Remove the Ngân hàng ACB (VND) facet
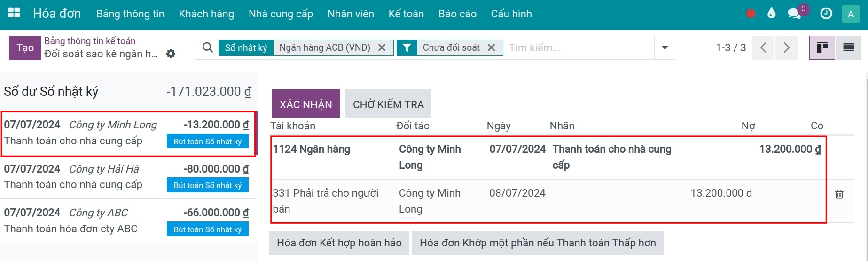The height and width of the screenshot is (261, 868). pyautogui.click(x=382, y=47)
